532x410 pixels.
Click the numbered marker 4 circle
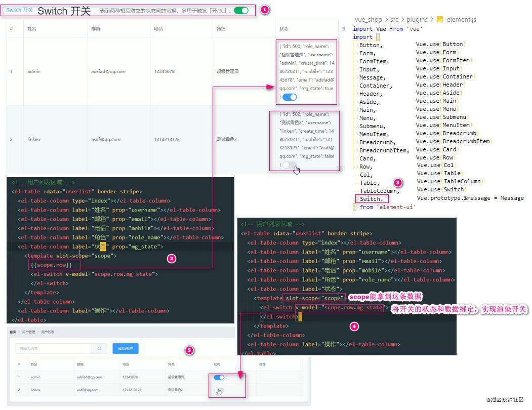354,326
